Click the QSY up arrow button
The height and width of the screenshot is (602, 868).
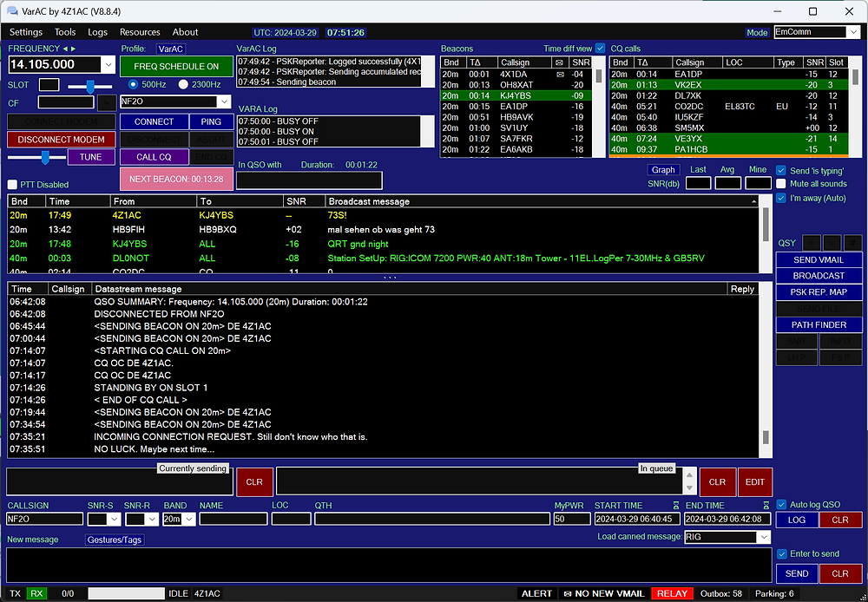(832, 243)
